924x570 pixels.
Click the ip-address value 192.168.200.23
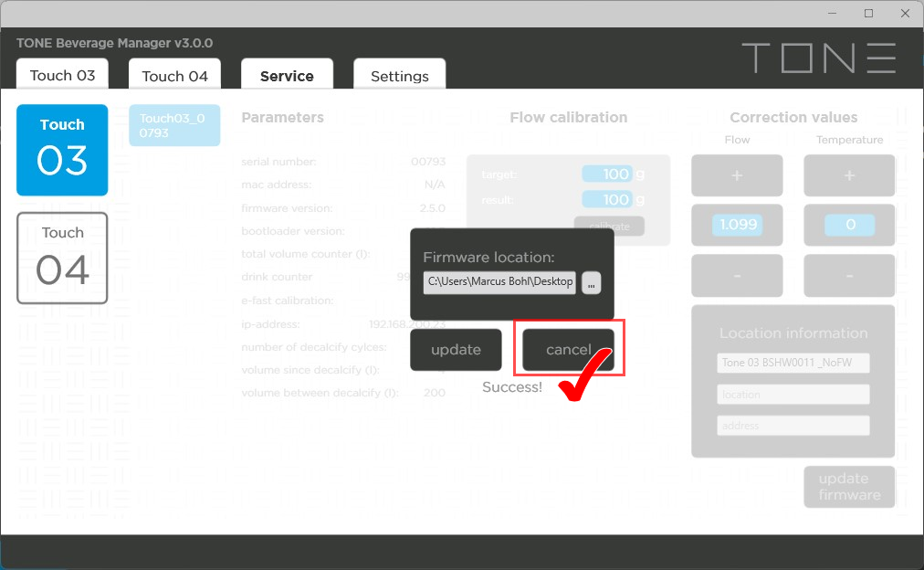click(407, 324)
